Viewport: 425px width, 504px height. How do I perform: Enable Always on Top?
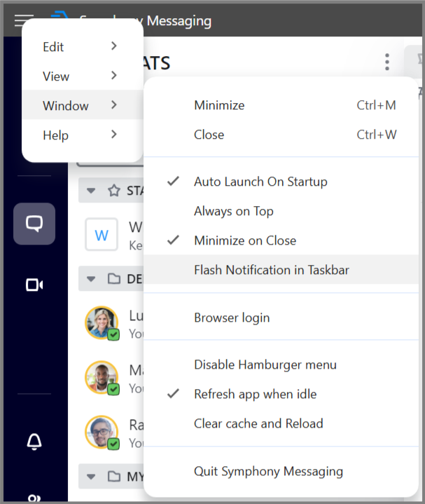[x=281, y=211]
